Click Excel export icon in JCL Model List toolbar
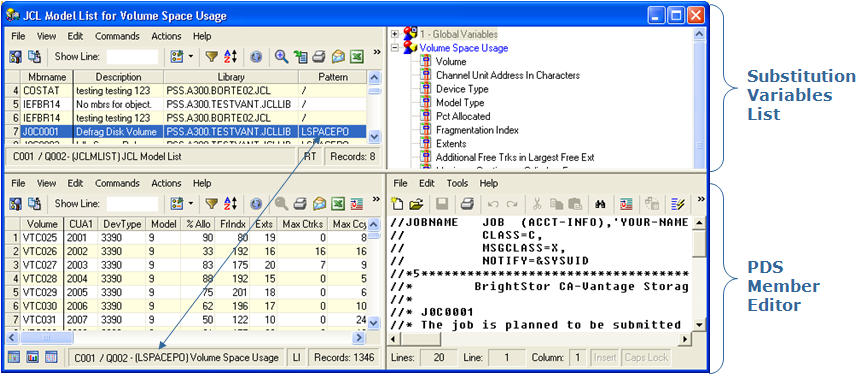 pyautogui.click(x=356, y=56)
